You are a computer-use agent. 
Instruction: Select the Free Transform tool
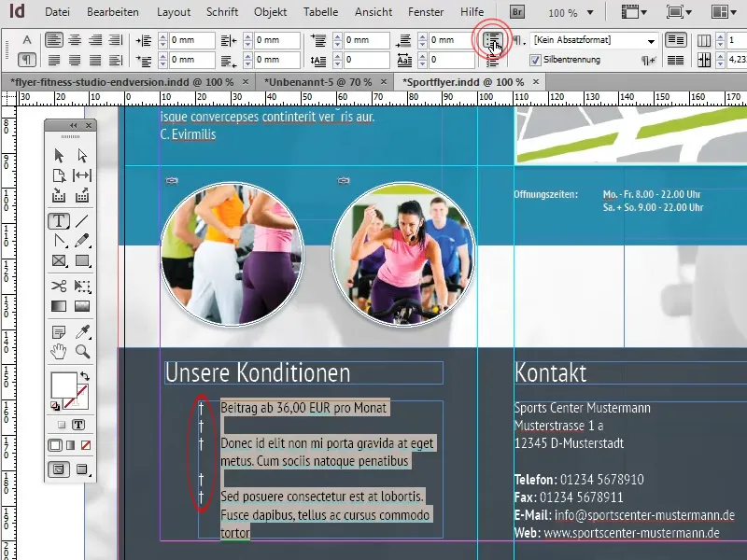point(82,287)
